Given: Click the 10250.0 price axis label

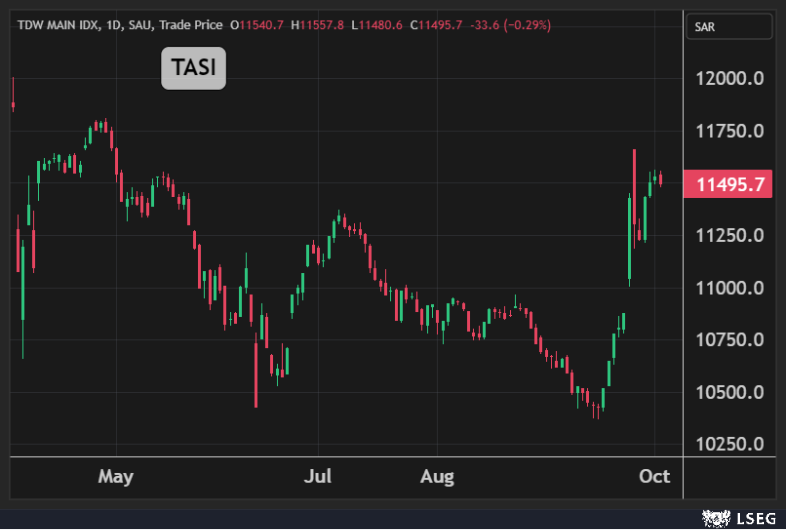Looking at the screenshot, I should tap(731, 443).
